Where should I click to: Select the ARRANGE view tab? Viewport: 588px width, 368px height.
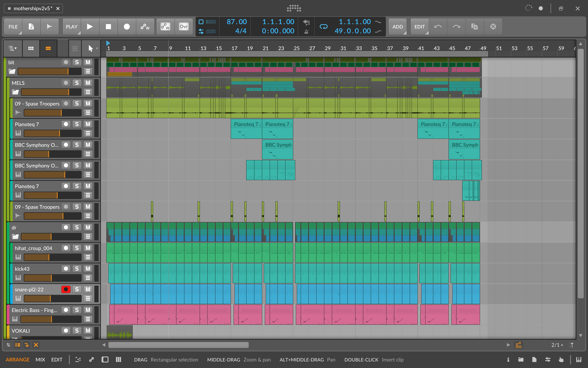pos(18,359)
